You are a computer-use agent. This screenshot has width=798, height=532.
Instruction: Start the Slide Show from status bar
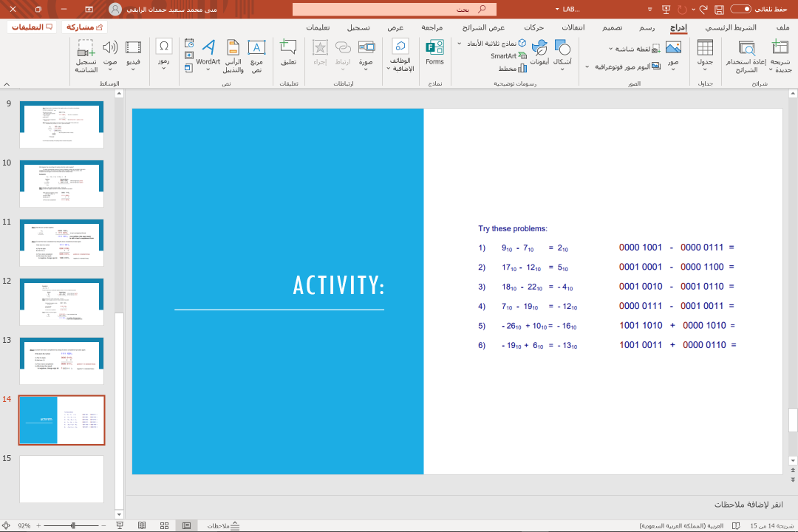click(x=120, y=525)
